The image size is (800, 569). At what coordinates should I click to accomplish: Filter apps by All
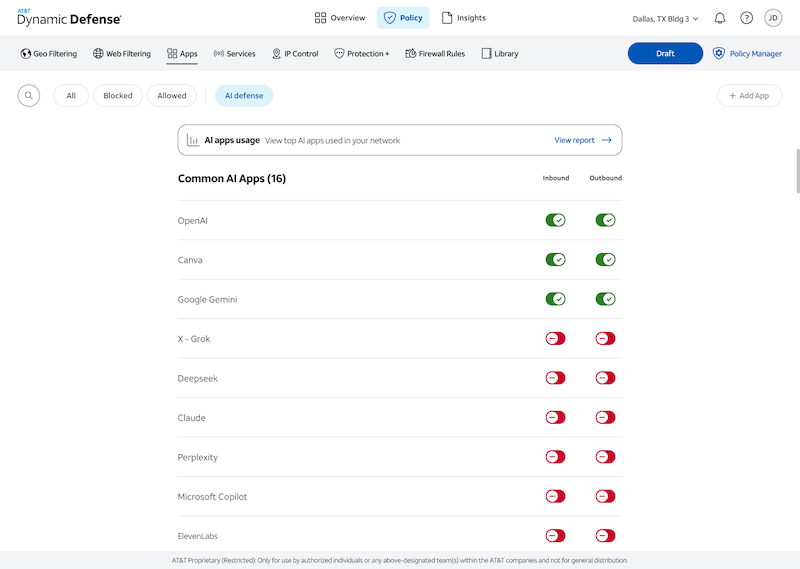click(71, 95)
